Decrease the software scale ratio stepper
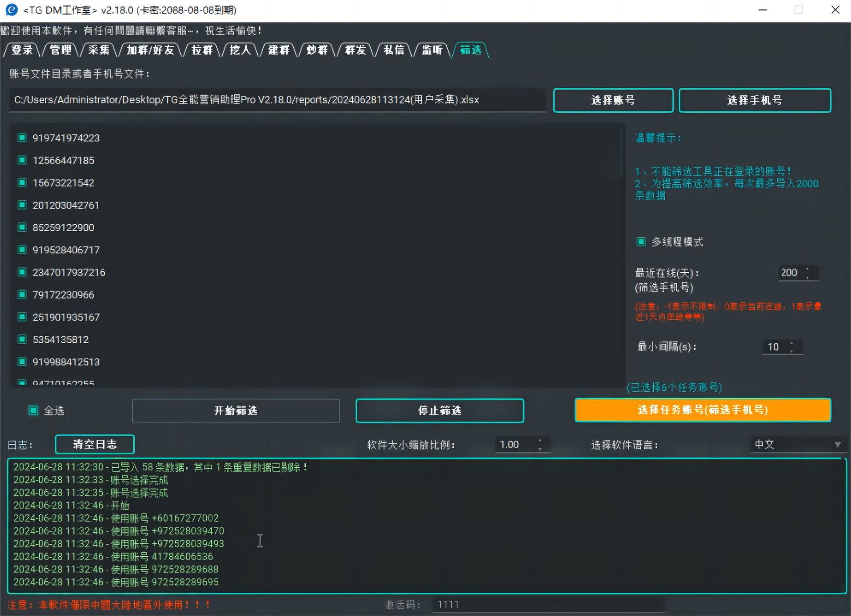 540,450
